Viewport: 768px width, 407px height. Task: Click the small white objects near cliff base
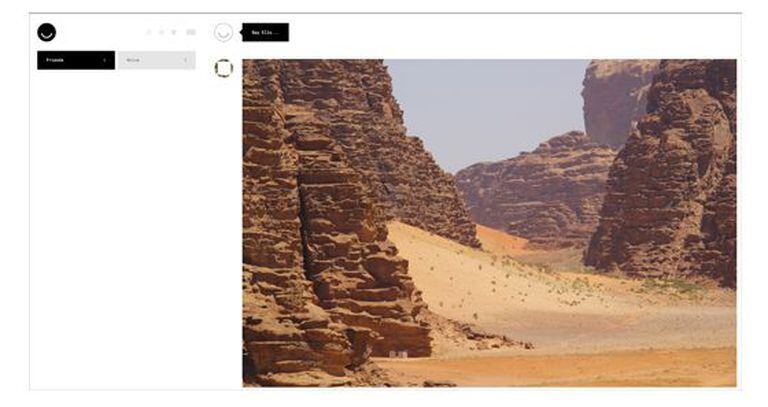pos(398,354)
